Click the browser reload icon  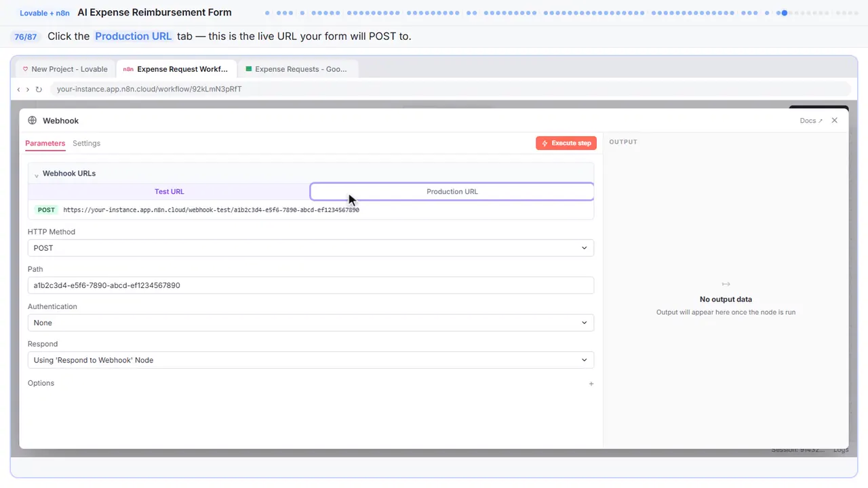(39, 89)
